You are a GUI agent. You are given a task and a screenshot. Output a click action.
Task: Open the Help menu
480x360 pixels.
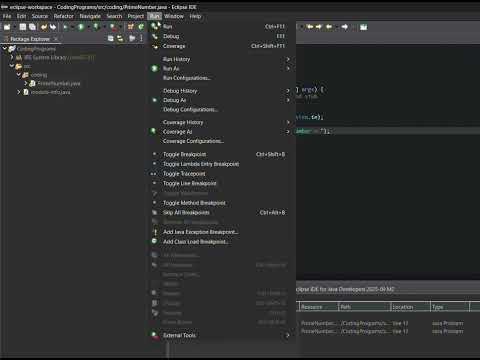(x=195, y=16)
